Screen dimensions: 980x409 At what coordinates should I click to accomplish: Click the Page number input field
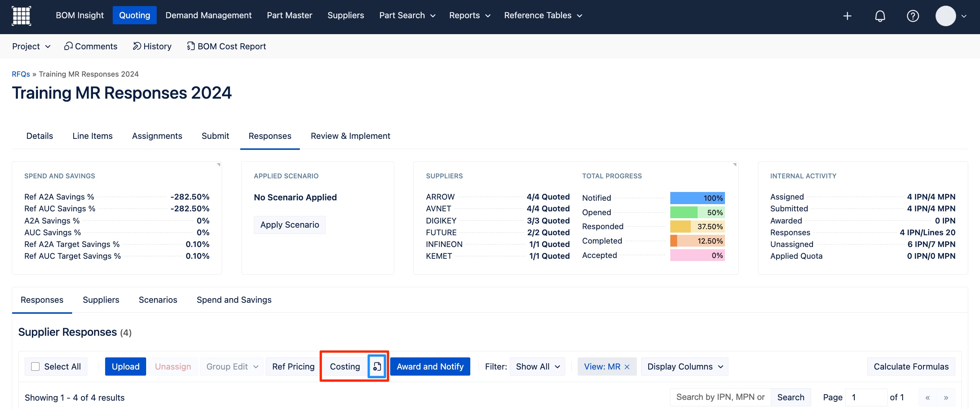(866, 397)
